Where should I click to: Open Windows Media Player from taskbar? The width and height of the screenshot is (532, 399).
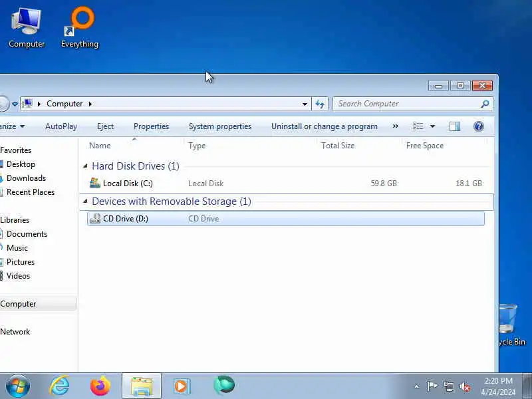182,386
